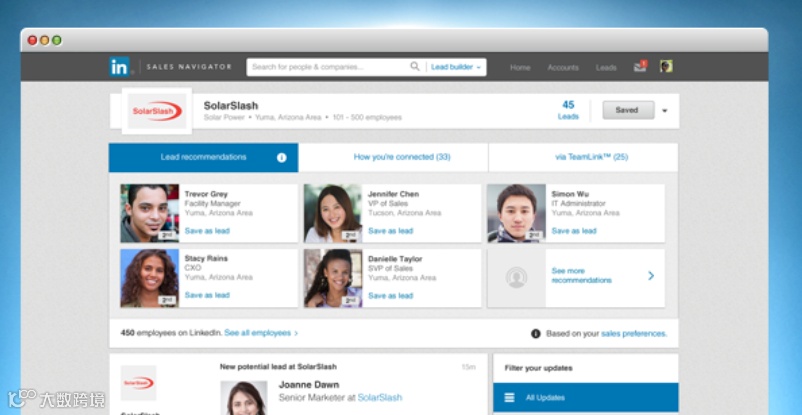Click the placeholder avatar in See more card
This screenshot has width=802, height=415.
point(516,278)
